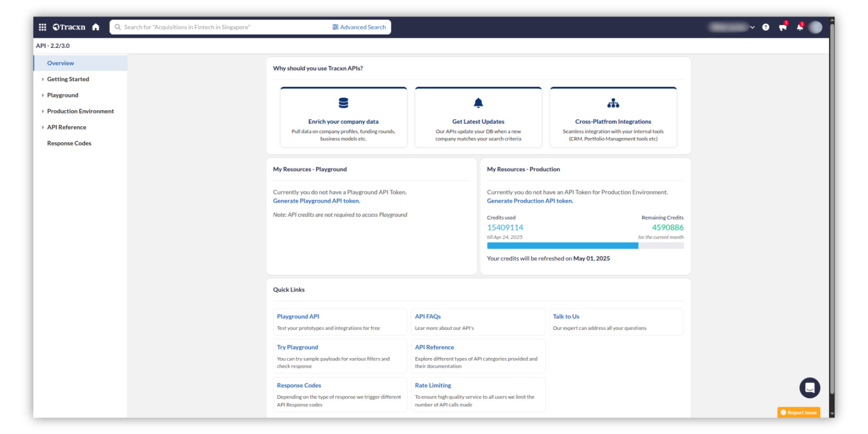Click the home icon beside Tracxn logo
The width and height of the screenshot is (868, 434).
[x=95, y=27]
